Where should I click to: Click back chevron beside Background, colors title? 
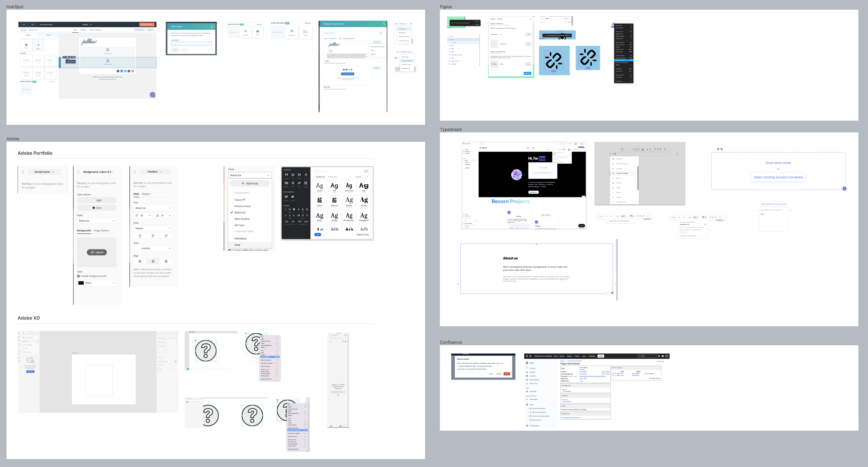pos(78,172)
